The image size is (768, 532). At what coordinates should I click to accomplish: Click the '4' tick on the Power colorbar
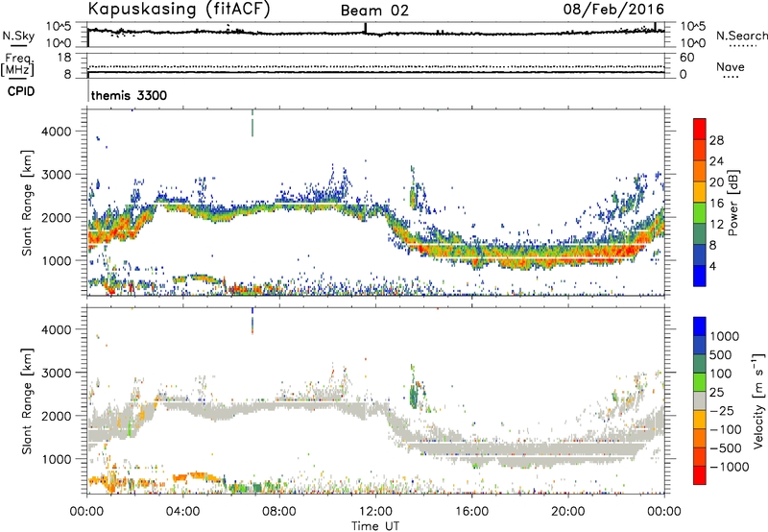tap(712, 266)
